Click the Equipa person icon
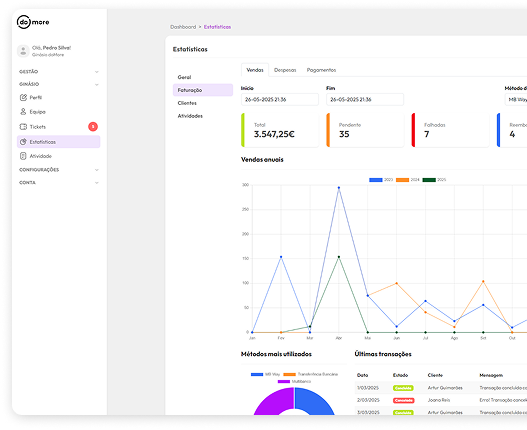 (x=23, y=112)
